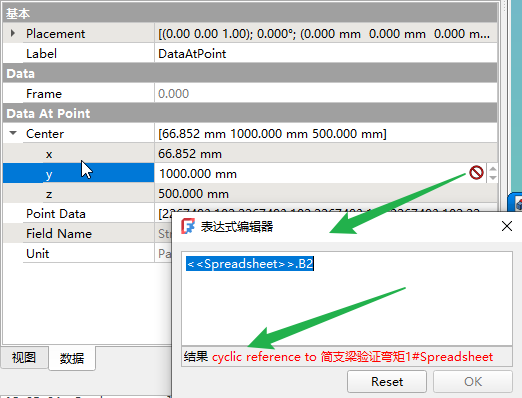The width and height of the screenshot is (522, 398).
Task: Decrease y value with the spinner down arrow
Action: 493,177
